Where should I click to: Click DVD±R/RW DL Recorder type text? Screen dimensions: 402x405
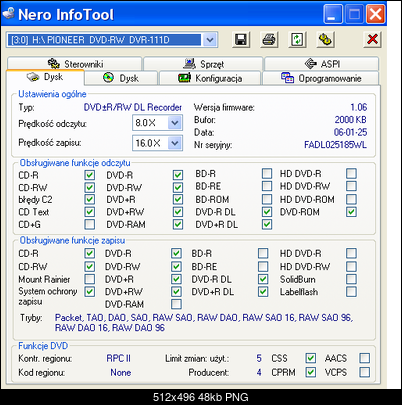pos(133,107)
